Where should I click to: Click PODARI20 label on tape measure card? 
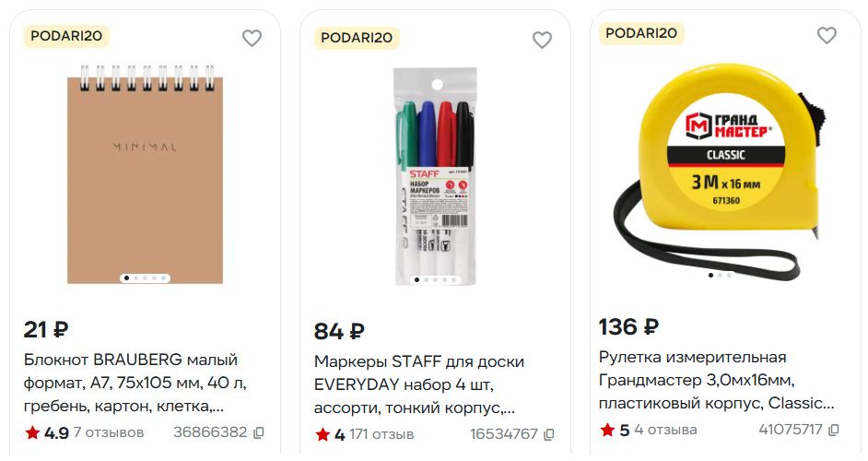pyautogui.click(x=641, y=33)
